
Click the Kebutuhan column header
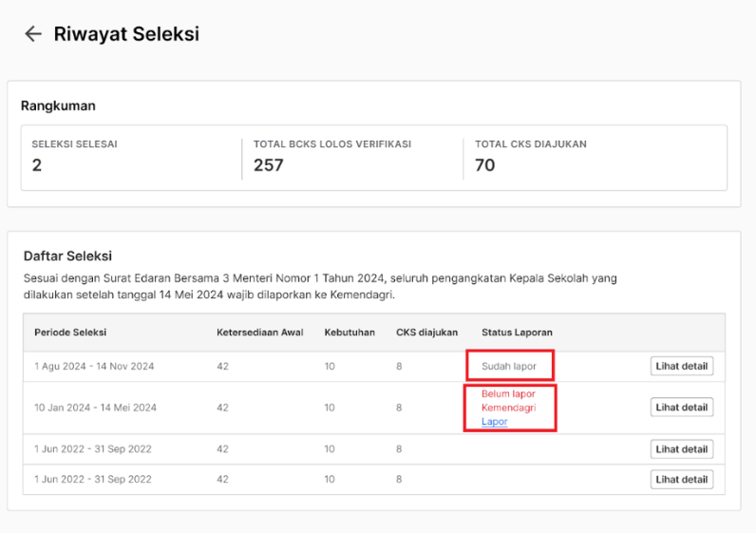(x=350, y=333)
